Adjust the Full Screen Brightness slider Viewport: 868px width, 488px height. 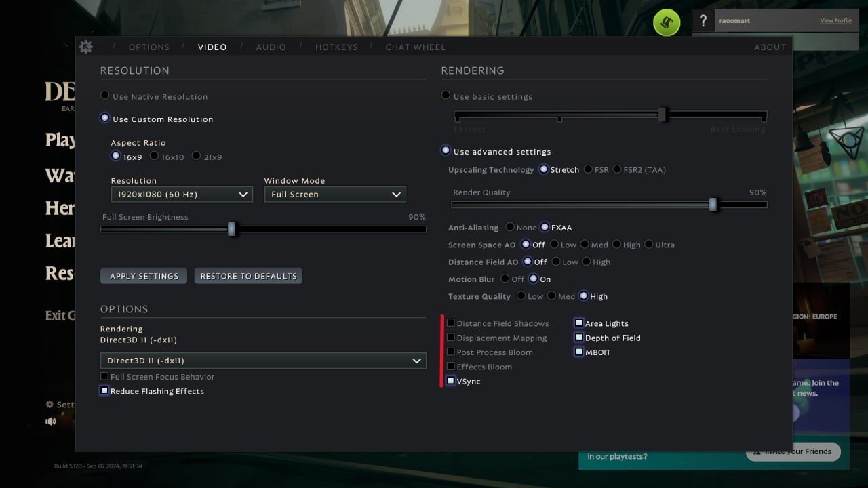coord(263,229)
